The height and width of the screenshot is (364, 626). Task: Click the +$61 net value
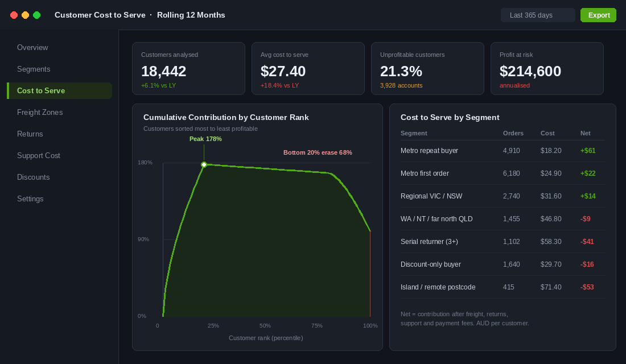click(588, 151)
